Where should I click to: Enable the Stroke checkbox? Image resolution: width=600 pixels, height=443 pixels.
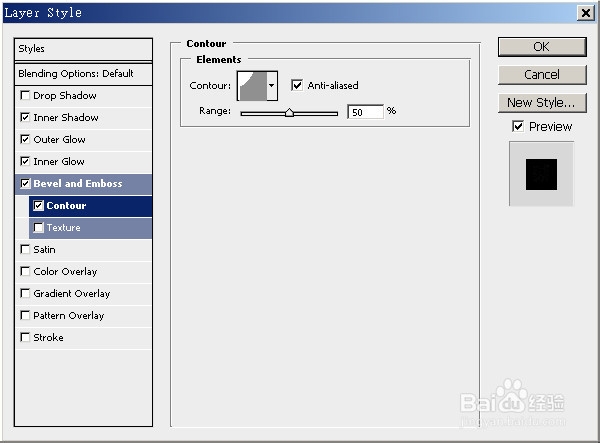point(25,337)
